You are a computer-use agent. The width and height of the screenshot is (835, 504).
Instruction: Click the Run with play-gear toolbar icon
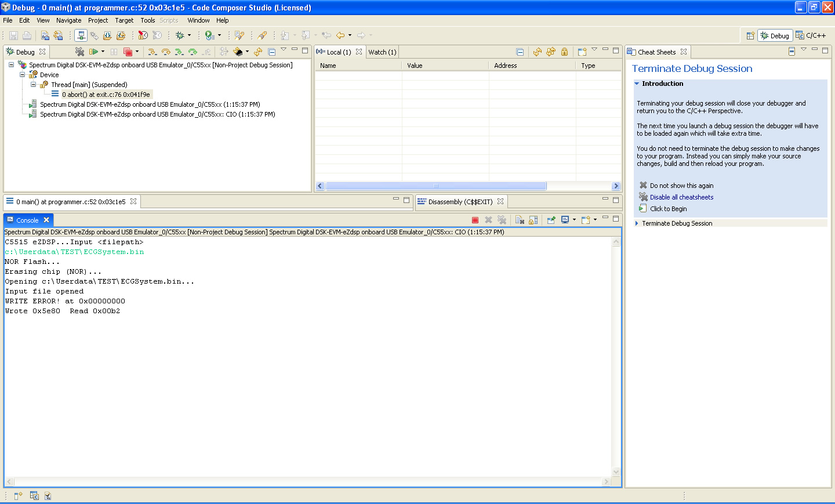tap(210, 35)
